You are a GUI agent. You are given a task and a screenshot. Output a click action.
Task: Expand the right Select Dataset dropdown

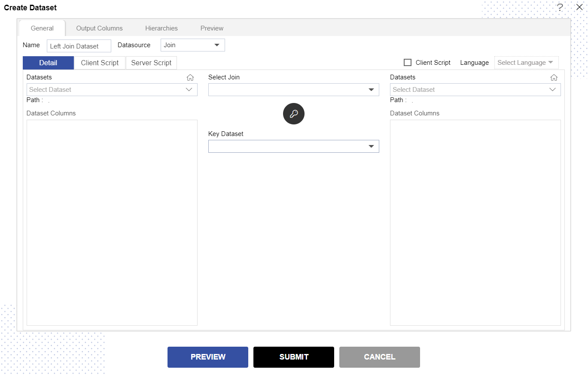pyautogui.click(x=475, y=90)
